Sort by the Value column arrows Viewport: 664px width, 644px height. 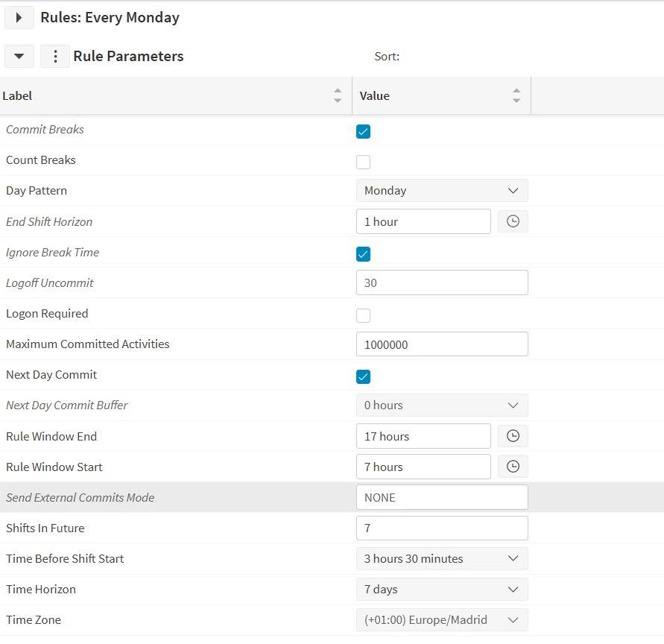516,95
